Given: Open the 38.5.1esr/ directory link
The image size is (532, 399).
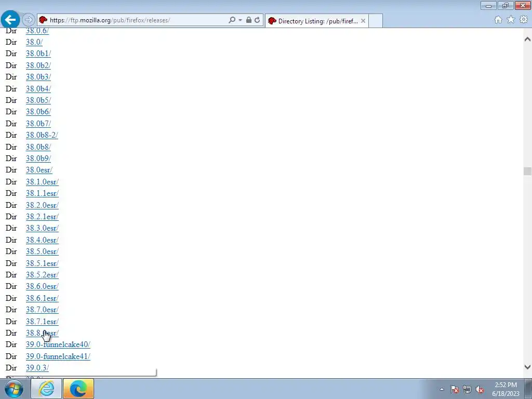Looking at the screenshot, I should pos(42,264).
